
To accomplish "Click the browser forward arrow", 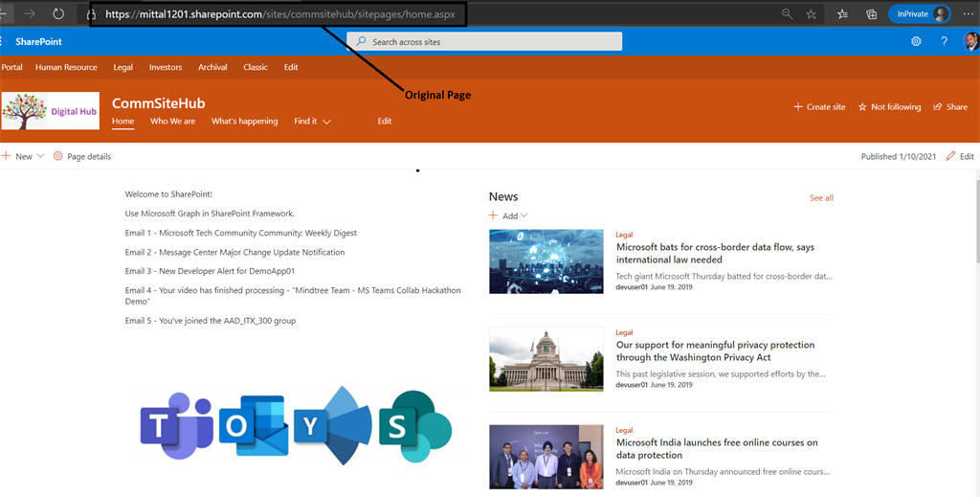I will [30, 13].
